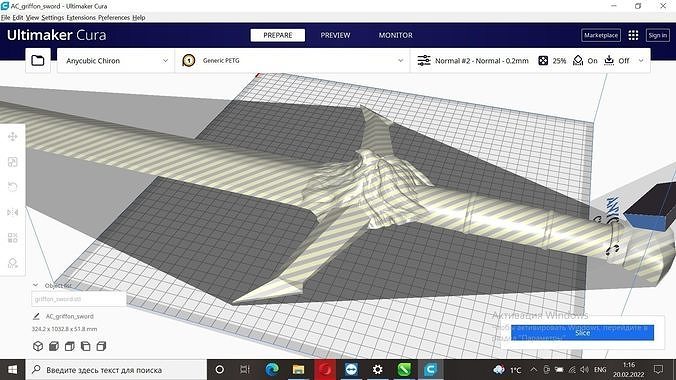Switch to left side view cube icon
Screen dimensions: 676x380
point(85,346)
